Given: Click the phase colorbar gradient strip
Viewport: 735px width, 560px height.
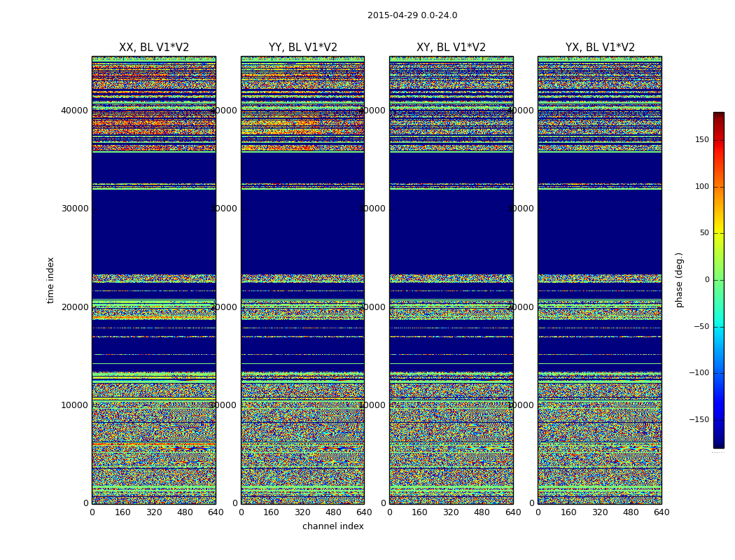Looking at the screenshot, I should click(719, 280).
